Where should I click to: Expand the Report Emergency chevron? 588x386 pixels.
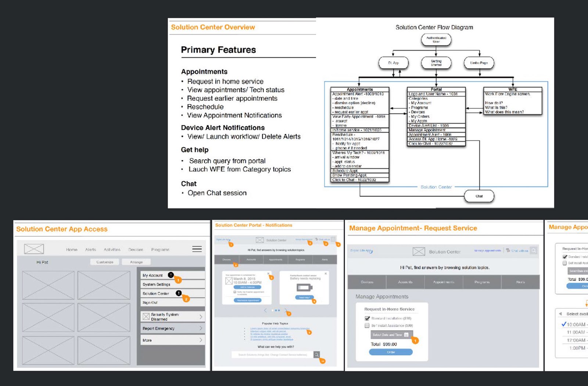(201, 328)
